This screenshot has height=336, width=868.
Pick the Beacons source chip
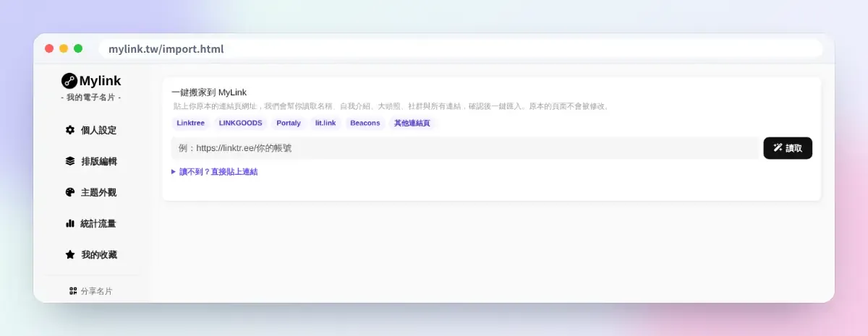(365, 123)
